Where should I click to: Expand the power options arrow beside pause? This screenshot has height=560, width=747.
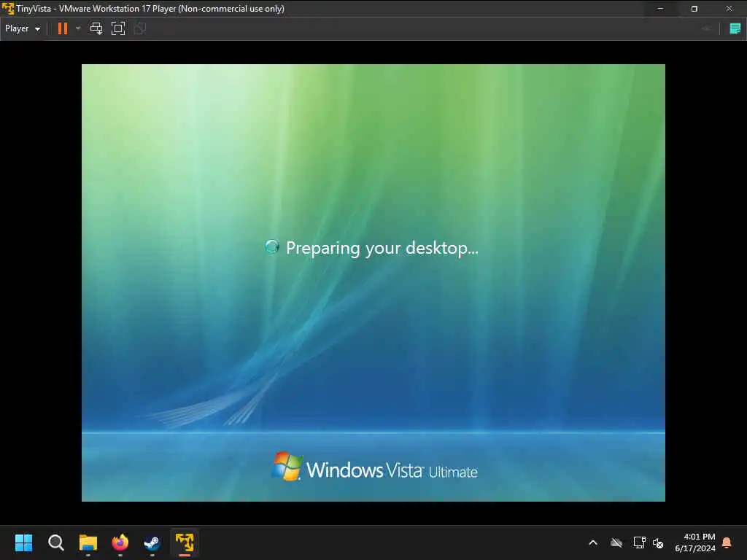click(78, 28)
